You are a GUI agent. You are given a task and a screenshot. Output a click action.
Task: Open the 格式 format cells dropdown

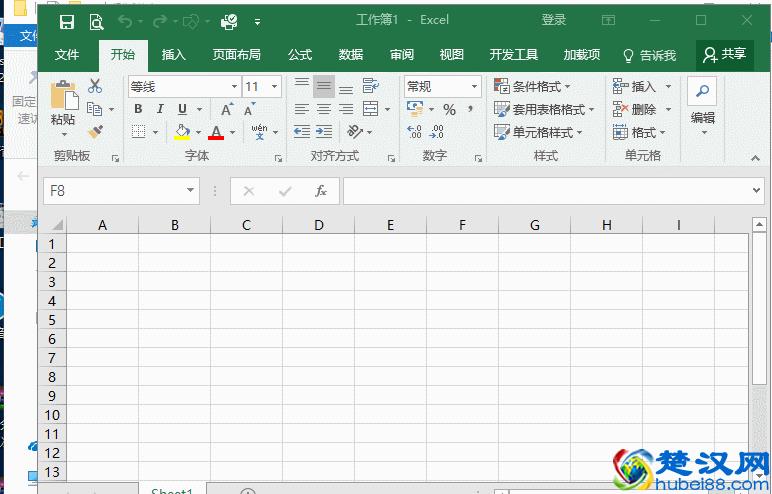(x=640, y=132)
